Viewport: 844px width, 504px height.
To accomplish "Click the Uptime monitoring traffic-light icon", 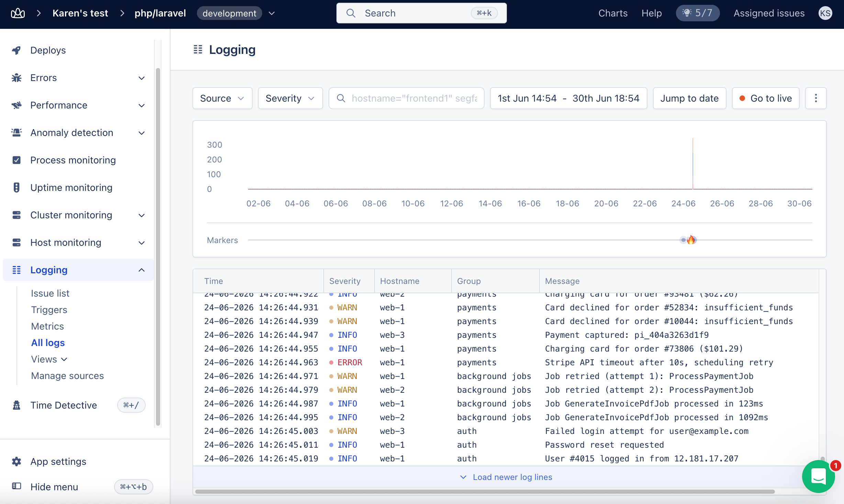I will (16, 188).
